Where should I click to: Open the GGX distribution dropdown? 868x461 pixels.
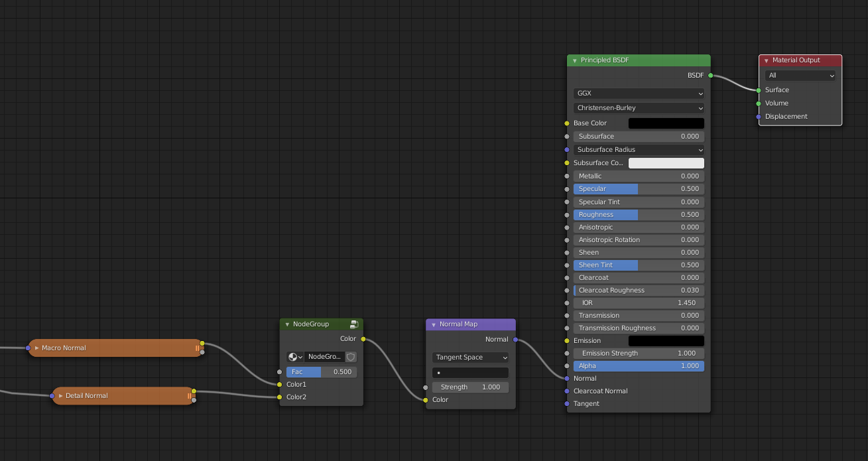point(639,94)
